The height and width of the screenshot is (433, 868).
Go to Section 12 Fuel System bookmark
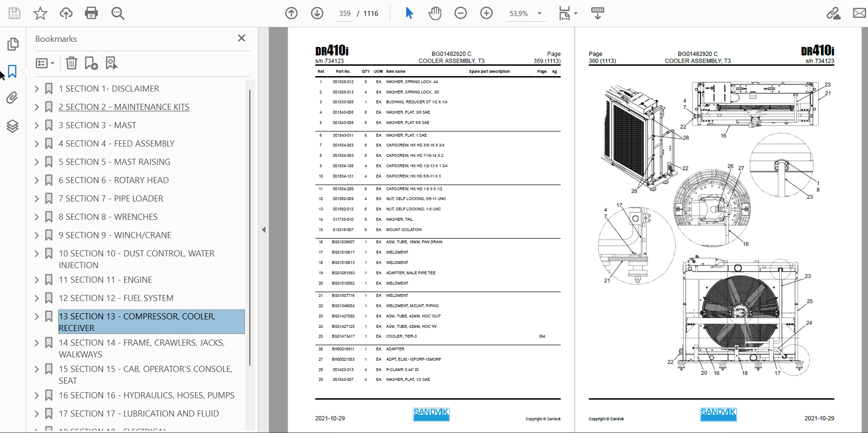[116, 298]
